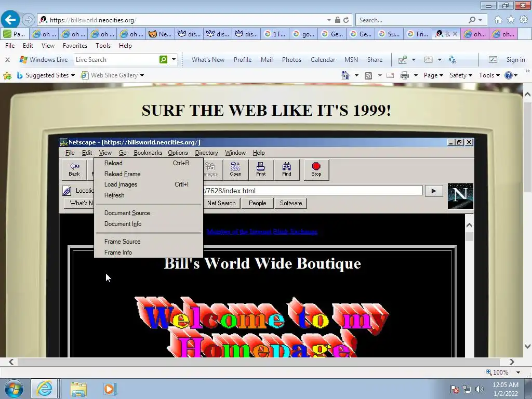Click into the Live Search field
The width and height of the screenshot is (532, 399).
point(116,60)
